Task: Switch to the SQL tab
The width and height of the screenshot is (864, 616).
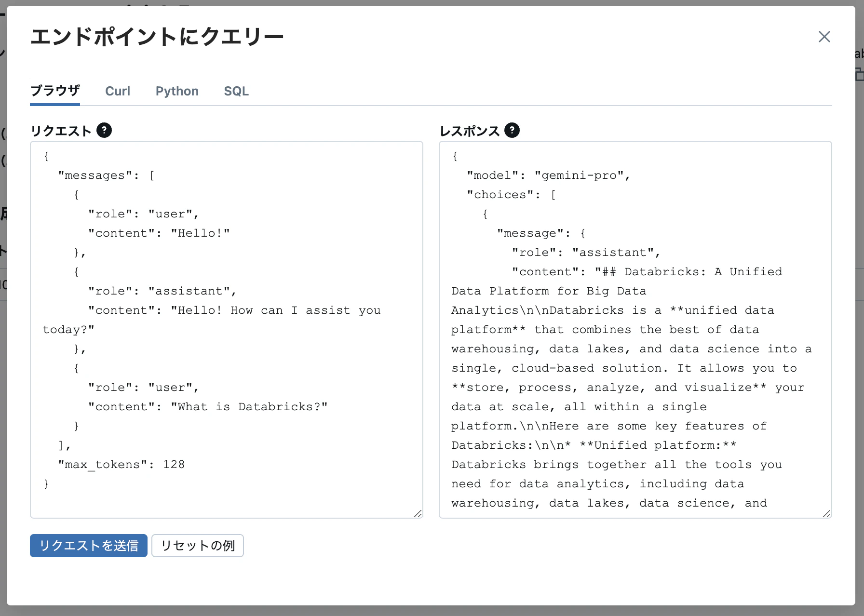Action: 236,91
